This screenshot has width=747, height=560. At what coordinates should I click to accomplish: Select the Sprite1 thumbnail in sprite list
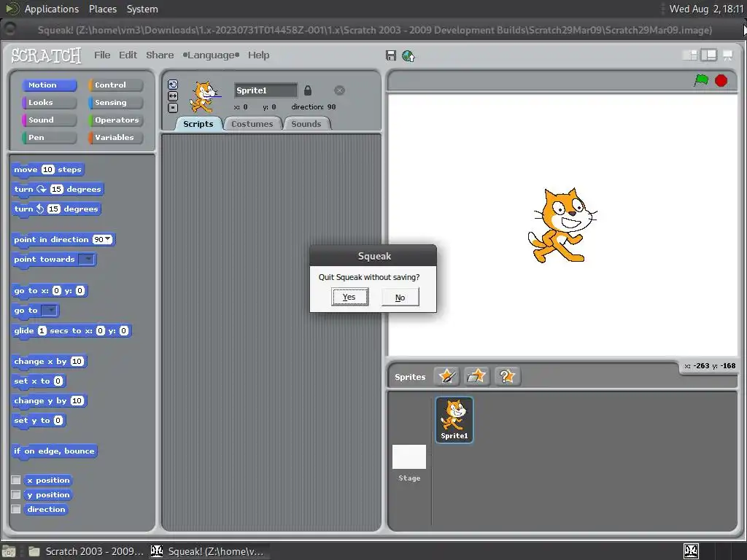(x=454, y=420)
